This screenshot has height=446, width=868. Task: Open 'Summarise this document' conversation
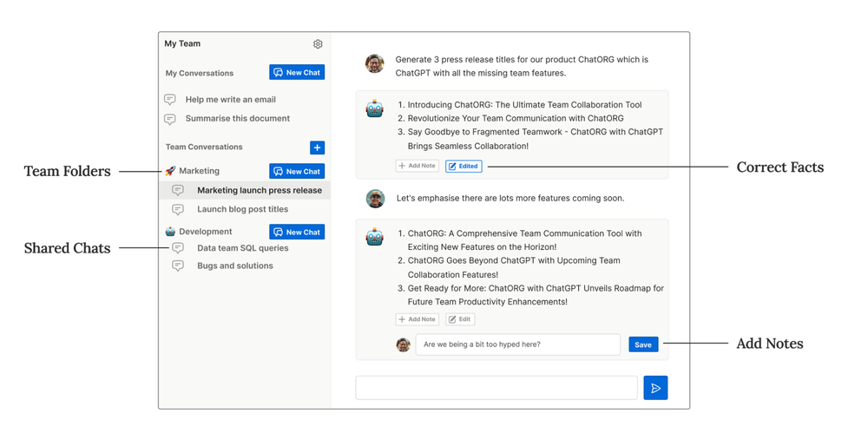click(x=238, y=118)
